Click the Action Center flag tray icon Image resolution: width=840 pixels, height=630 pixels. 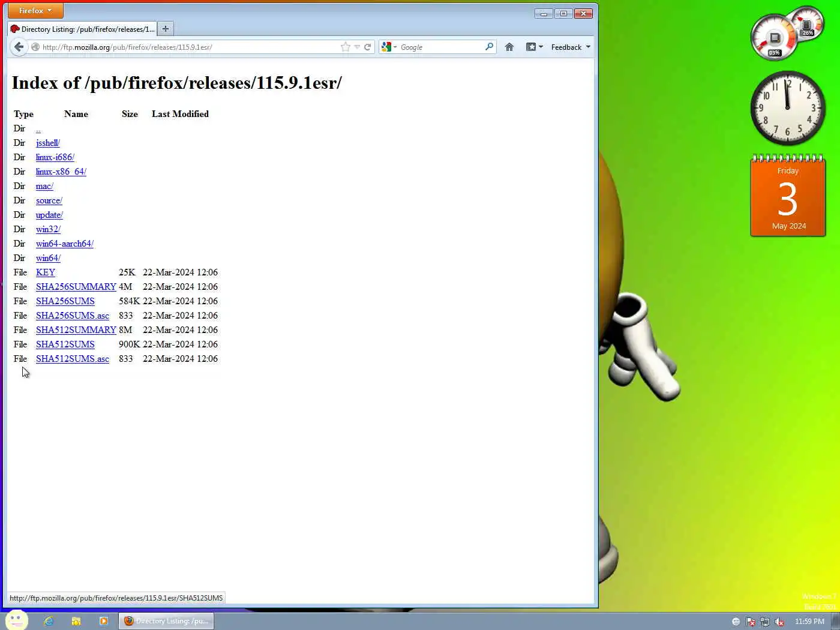(x=750, y=622)
